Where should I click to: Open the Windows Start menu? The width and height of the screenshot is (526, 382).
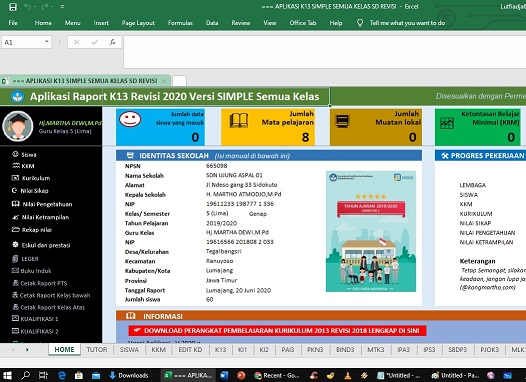click(7, 375)
